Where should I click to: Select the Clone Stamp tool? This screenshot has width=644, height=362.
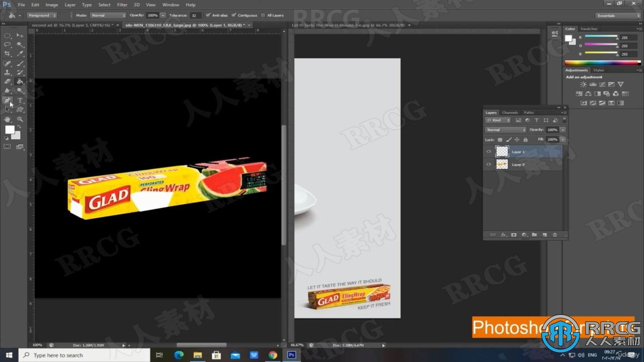click(8, 73)
